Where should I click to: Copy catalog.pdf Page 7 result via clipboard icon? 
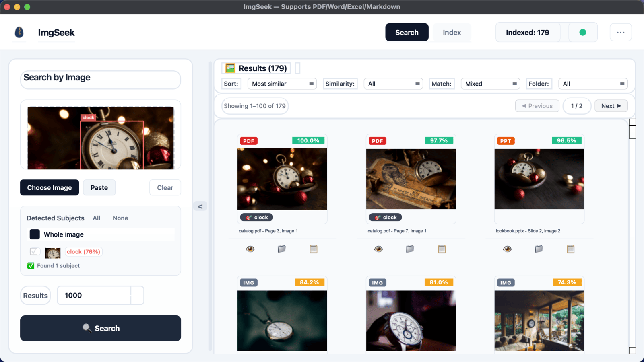click(442, 249)
